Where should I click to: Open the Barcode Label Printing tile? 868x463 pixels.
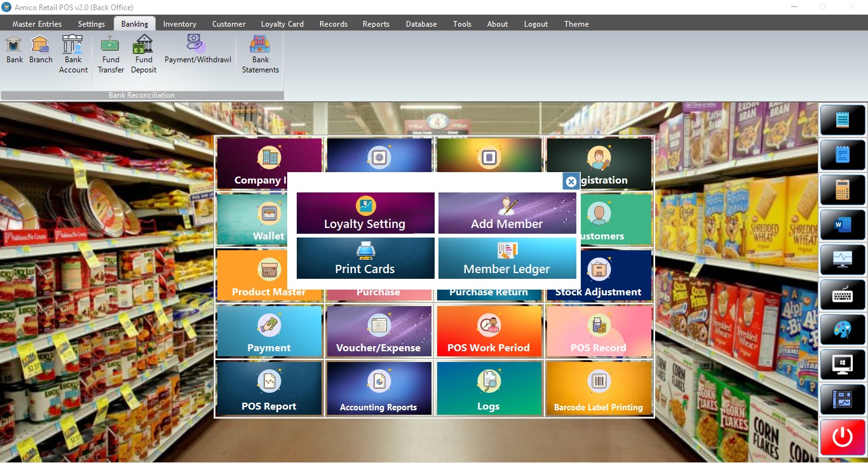click(x=599, y=389)
